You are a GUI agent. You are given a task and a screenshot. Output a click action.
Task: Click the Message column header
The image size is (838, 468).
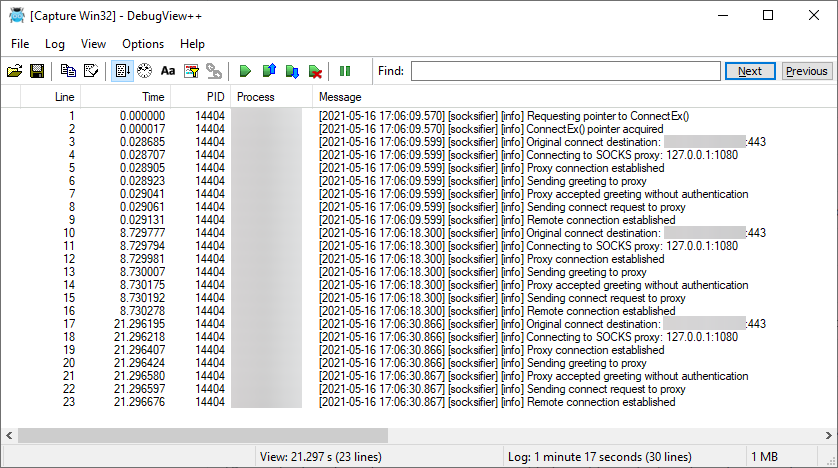click(x=575, y=97)
